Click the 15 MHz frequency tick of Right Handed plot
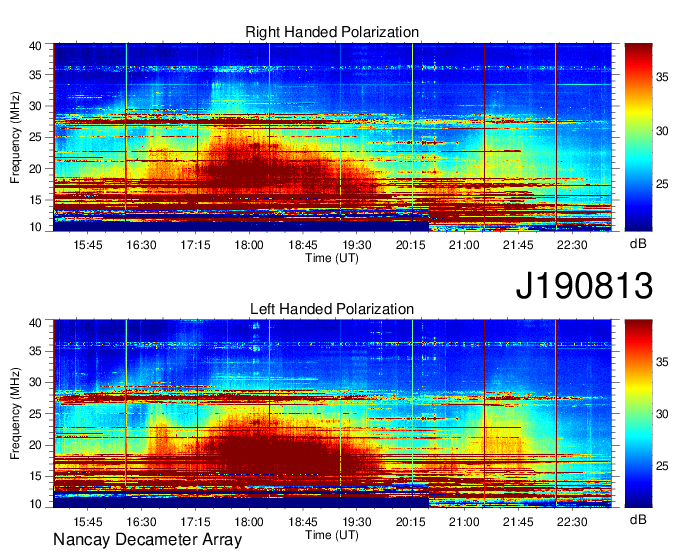Viewport: 680px width, 552px height. point(35,200)
